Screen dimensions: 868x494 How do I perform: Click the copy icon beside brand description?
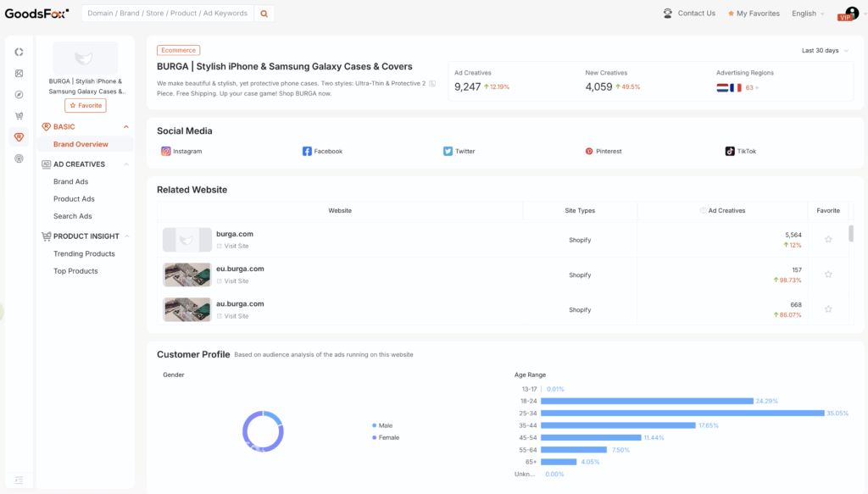(x=432, y=84)
